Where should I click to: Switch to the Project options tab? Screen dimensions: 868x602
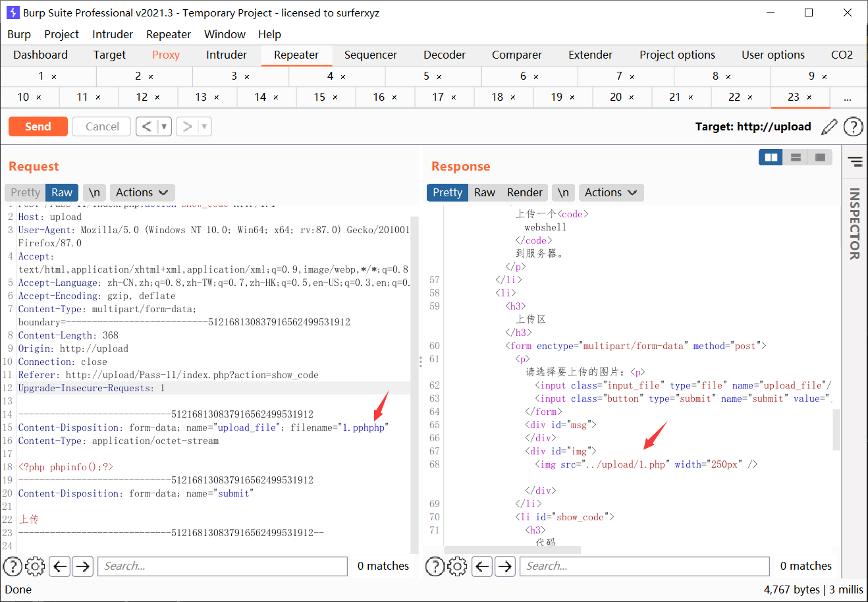677,55
